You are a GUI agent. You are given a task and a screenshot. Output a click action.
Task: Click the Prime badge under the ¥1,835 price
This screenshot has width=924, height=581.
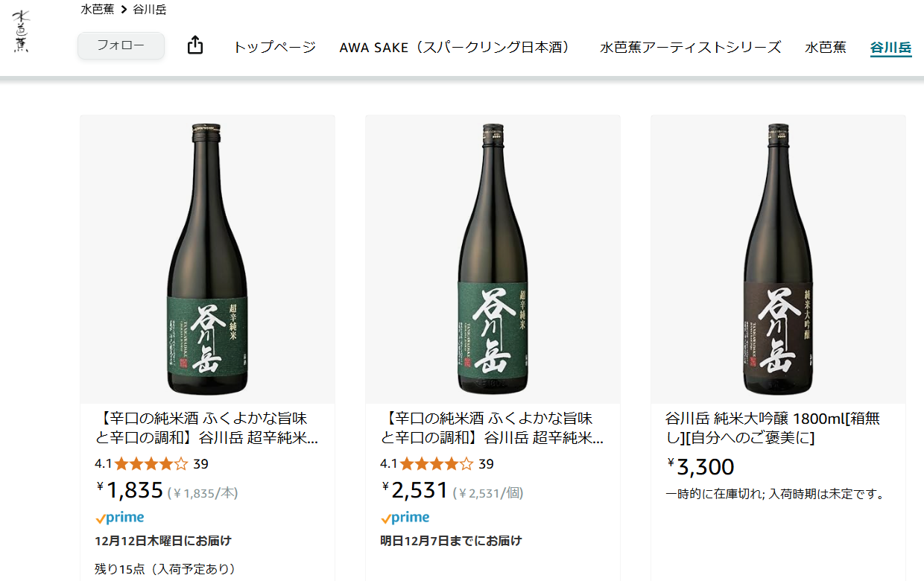tap(120, 518)
